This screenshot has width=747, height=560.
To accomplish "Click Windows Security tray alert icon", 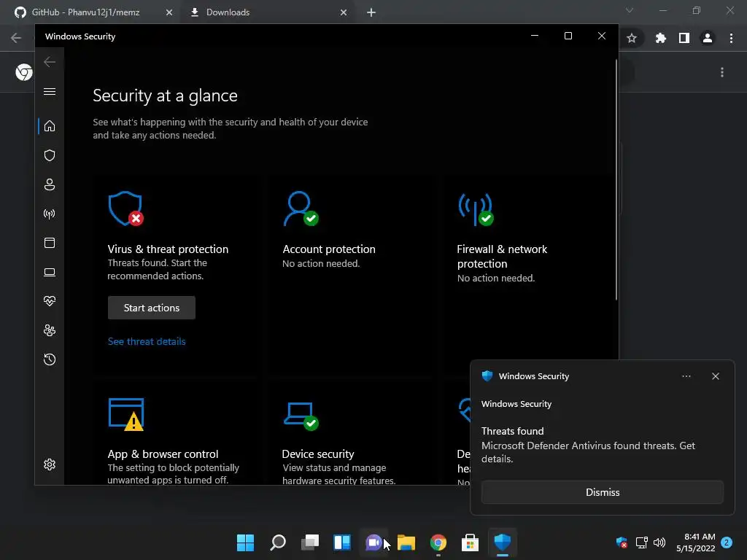I will tap(622, 542).
